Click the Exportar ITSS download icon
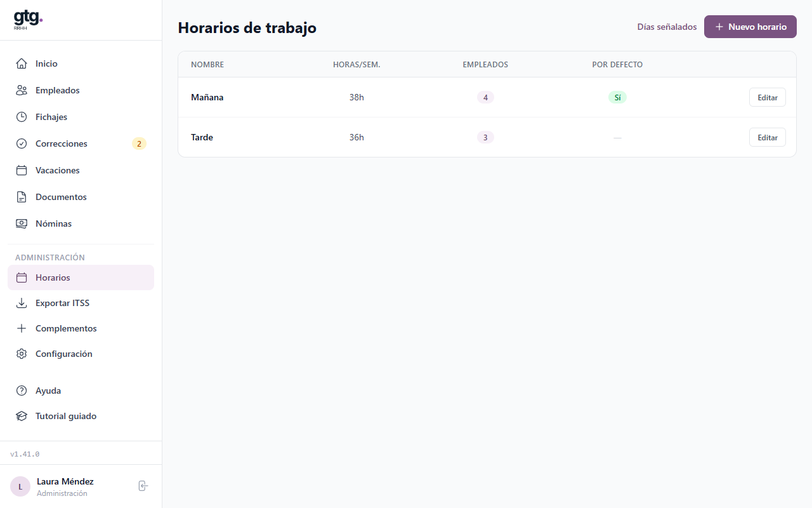The height and width of the screenshot is (508, 812). [x=22, y=303]
